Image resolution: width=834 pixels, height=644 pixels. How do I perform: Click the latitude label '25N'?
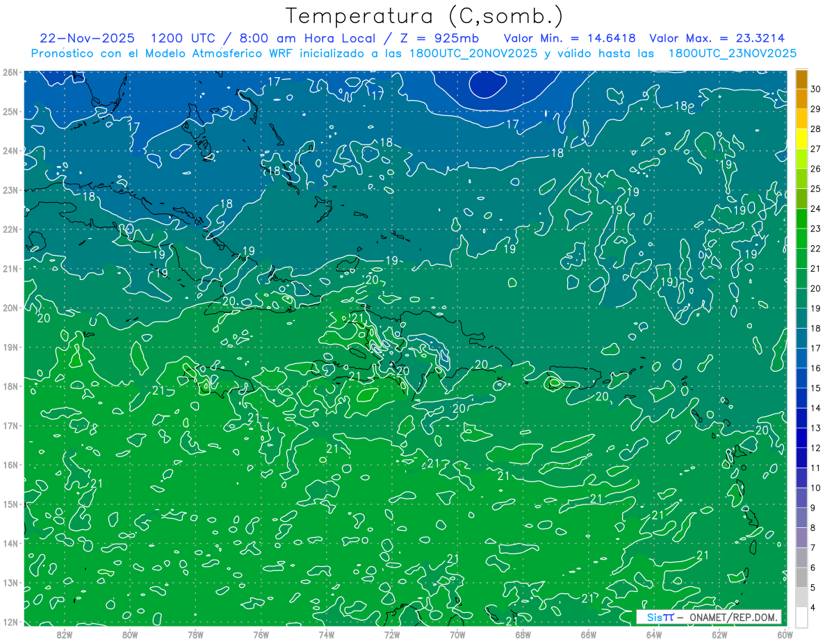pos(10,111)
